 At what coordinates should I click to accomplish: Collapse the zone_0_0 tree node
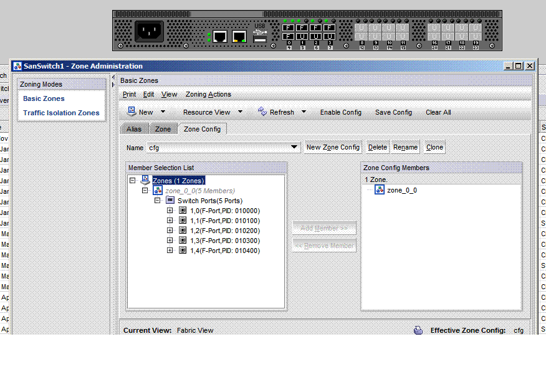click(x=145, y=191)
